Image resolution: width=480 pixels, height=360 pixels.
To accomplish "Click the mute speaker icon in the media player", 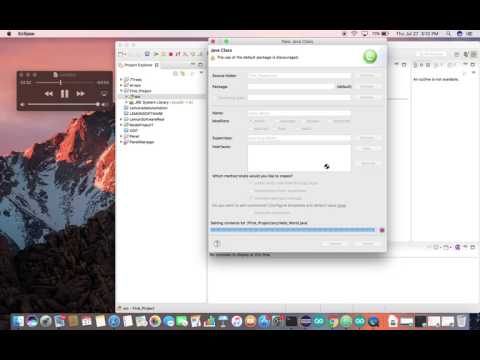I will [x=22, y=105].
